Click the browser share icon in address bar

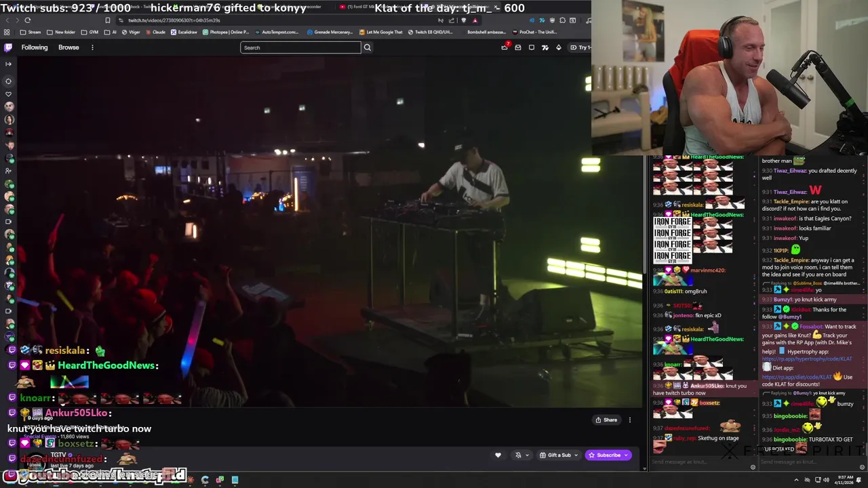click(452, 20)
